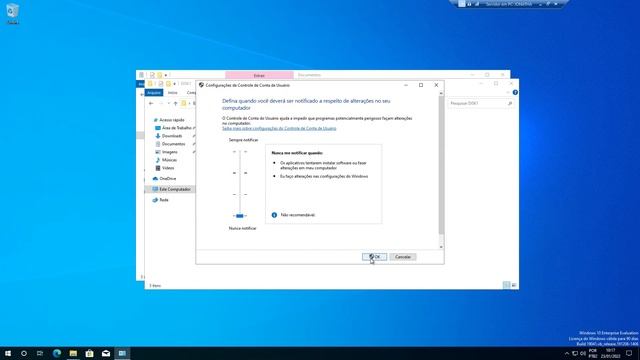The image size is (640, 360).
Task: Click the volume icon in the system tray
Action: click(583, 353)
